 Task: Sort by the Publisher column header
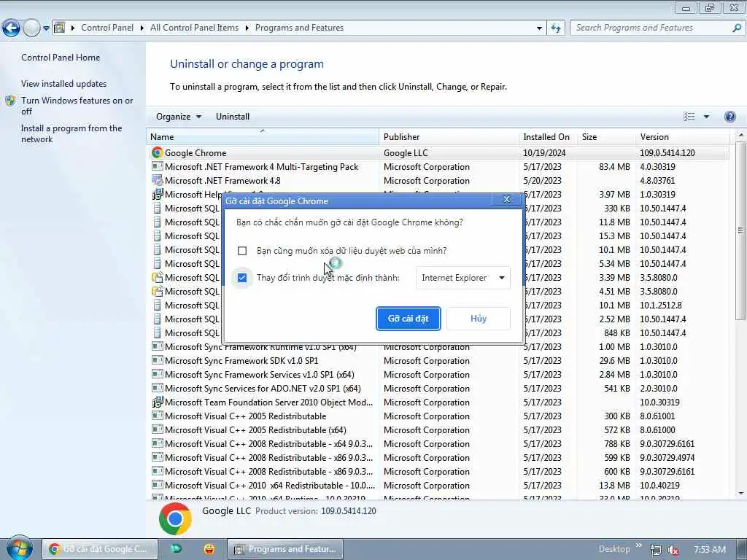click(x=449, y=136)
